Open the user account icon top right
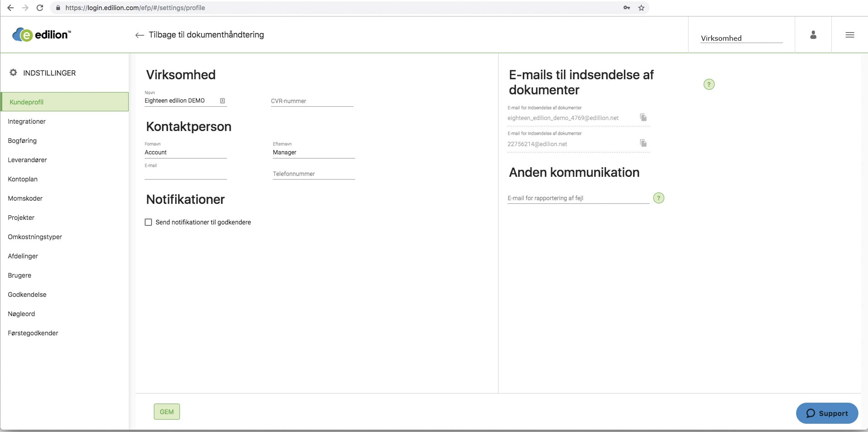Image resolution: width=868 pixels, height=432 pixels. [813, 34]
